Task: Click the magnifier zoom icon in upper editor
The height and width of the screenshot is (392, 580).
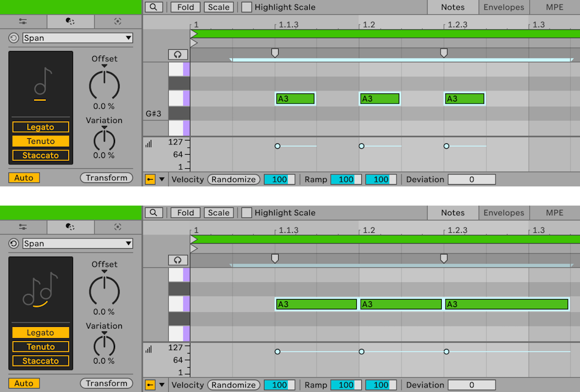Action: pos(153,7)
